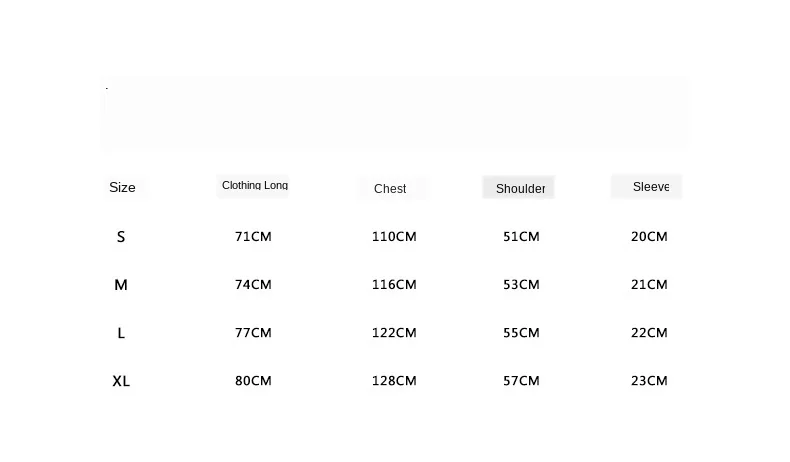Click the blank gray banner above table
The width and height of the screenshot is (790, 462).
(396, 113)
